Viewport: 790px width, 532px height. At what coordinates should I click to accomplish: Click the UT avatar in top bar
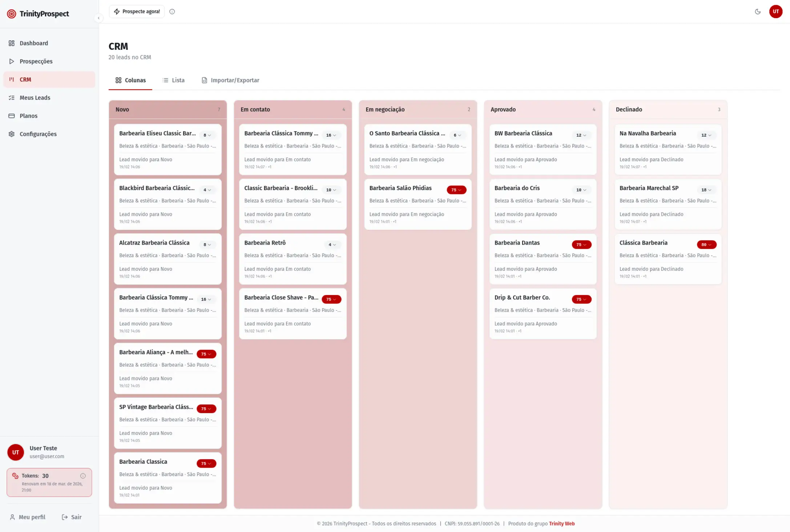pos(775,12)
